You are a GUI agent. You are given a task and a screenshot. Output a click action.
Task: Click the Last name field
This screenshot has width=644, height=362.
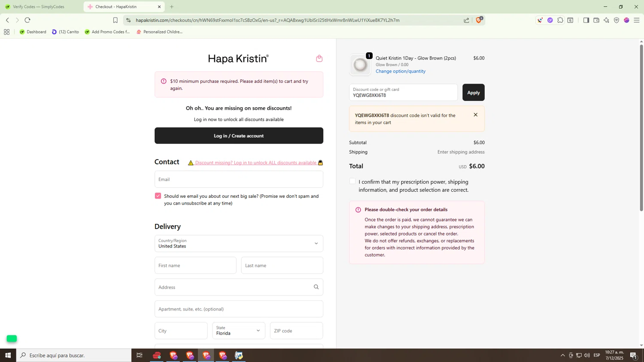282,265
